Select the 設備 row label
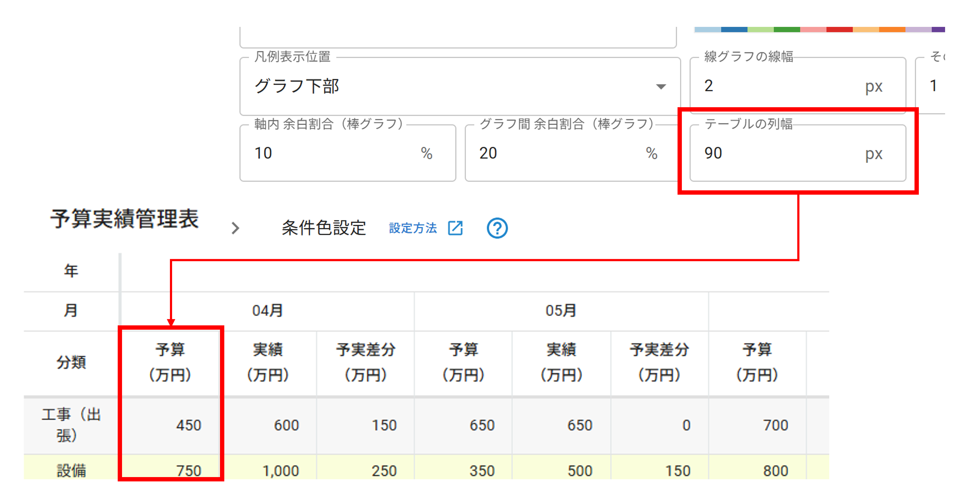This screenshot has height=495, width=980. point(71,471)
